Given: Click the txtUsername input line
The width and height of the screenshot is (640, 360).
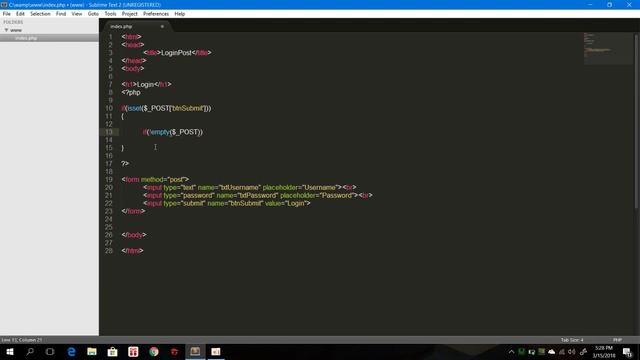Looking at the screenshot, I should 249,188.
